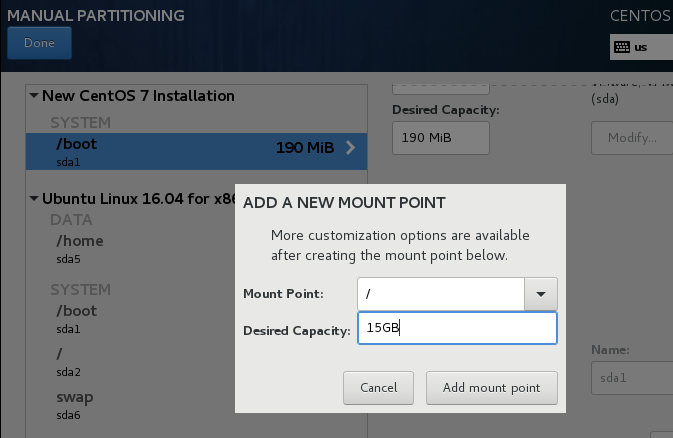
Task: Select the 190 MiB /boot sda1 partition
Action: click(x=196, y=152)
